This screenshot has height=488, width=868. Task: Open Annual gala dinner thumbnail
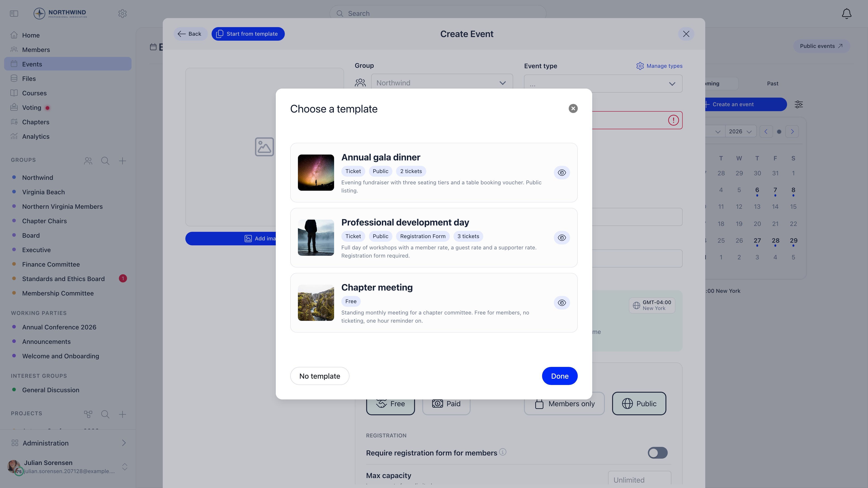[x=316, y=172]
